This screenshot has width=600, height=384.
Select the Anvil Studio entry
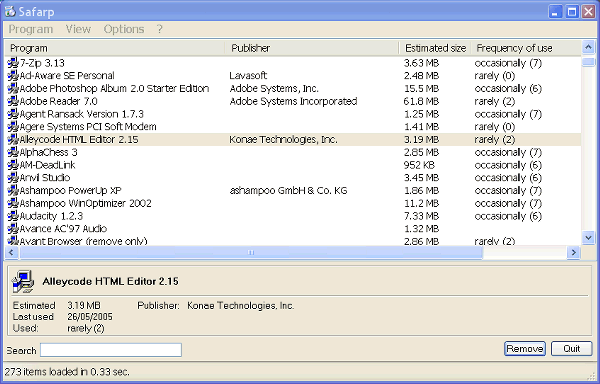[45, 177]
